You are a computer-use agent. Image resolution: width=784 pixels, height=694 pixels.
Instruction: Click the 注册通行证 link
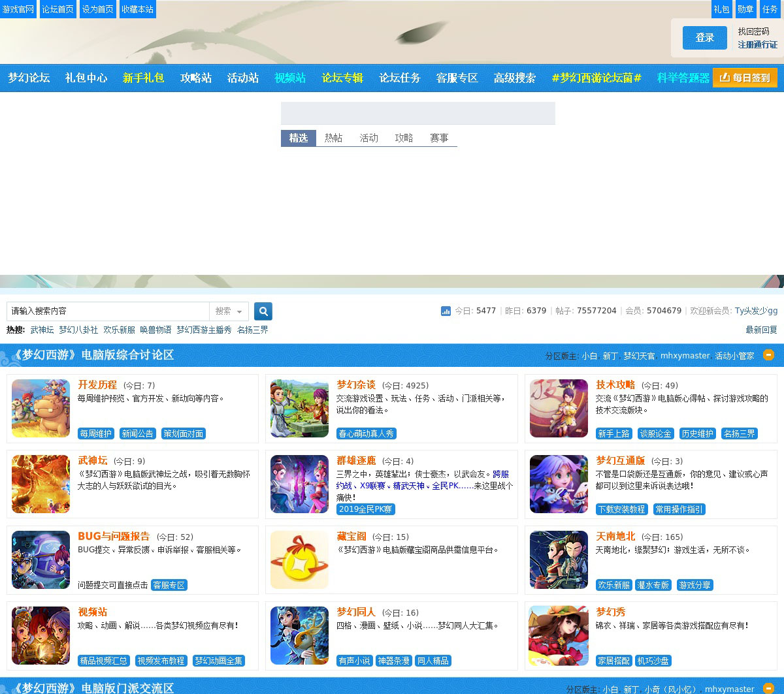coord(758,44)
